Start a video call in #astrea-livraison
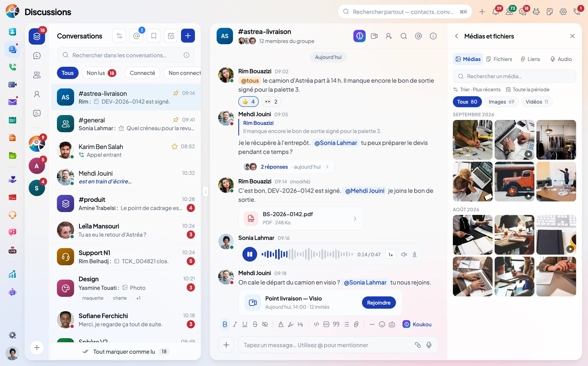This screenshot has height=366, width=588. point(374,36)
